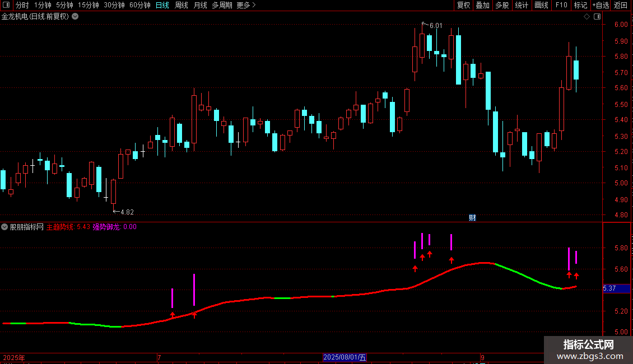Toggle the side panel layout icon
Image resolution: width=633 pixels, height=364 pixels.
pyautogui.click(x=597, y=17)
